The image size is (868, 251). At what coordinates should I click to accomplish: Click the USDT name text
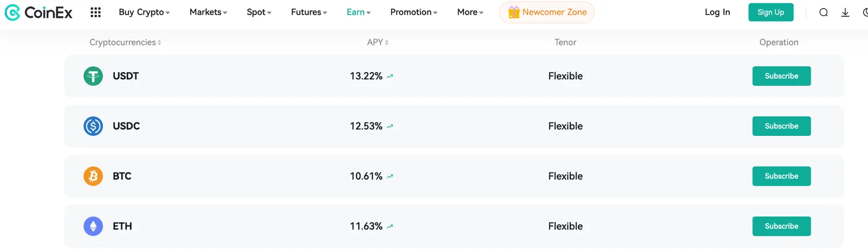(126, 76)
